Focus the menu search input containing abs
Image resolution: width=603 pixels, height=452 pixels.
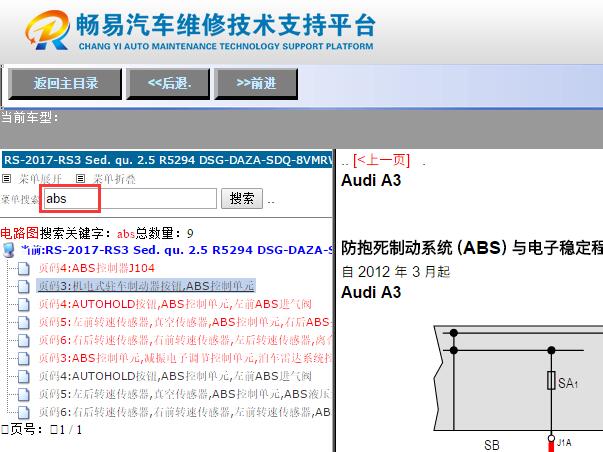[130, 198]
